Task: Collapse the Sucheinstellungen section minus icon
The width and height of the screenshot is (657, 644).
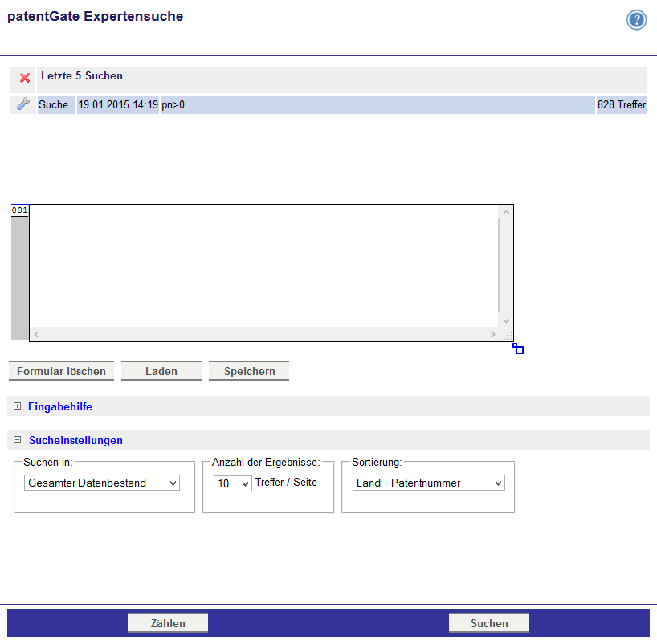Action: point(17,439)
